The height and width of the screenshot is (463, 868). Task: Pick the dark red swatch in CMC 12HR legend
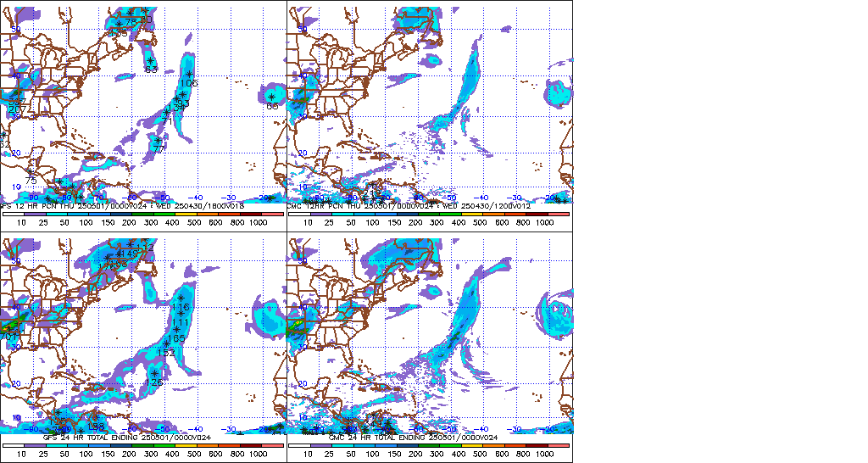click(537, 214)
